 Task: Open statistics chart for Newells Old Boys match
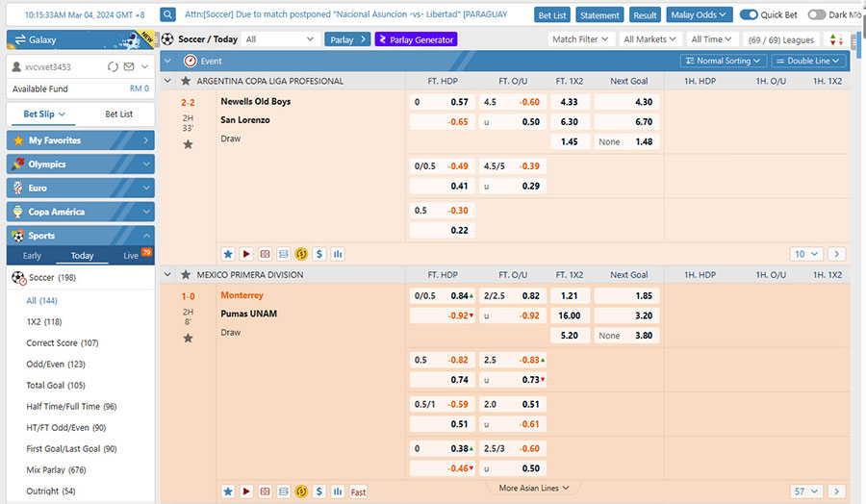pos(338,254)
